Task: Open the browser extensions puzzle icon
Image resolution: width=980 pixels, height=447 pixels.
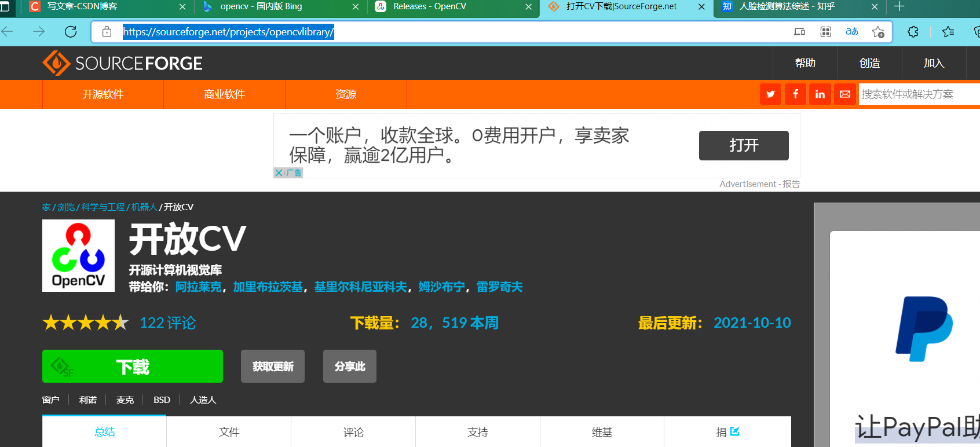Action: click(x=913, y=32)
